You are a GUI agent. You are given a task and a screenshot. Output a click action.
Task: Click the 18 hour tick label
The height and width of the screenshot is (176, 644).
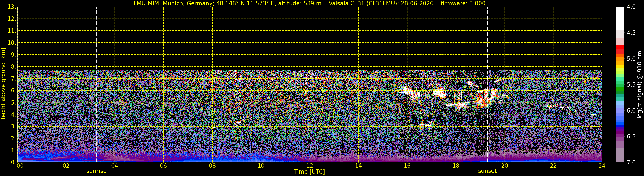point(456,166)
